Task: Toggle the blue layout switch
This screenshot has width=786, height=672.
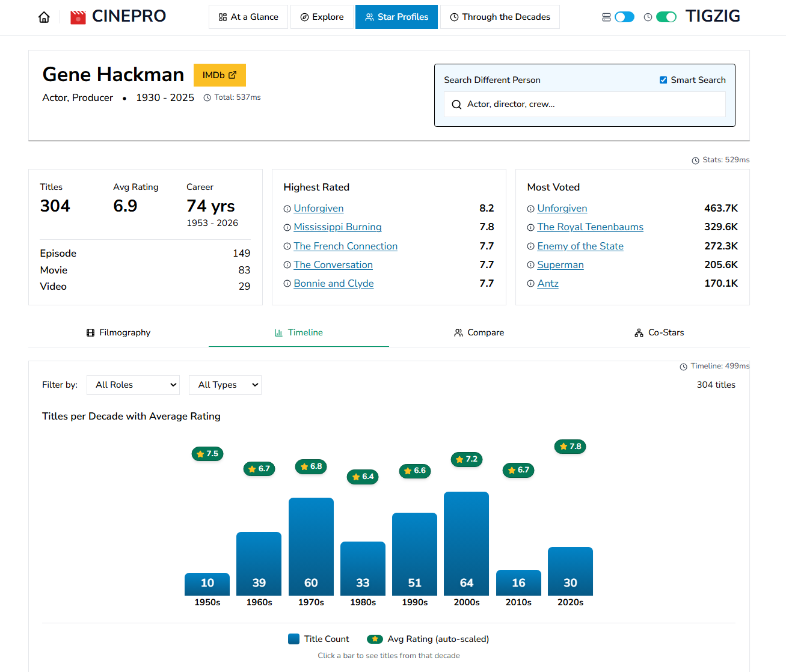Action: click(x=624, y=17)
